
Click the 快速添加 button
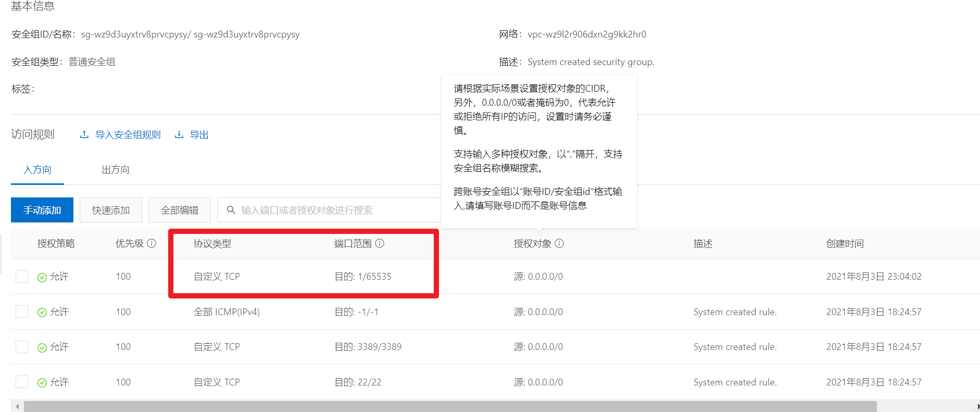[111, 210]
